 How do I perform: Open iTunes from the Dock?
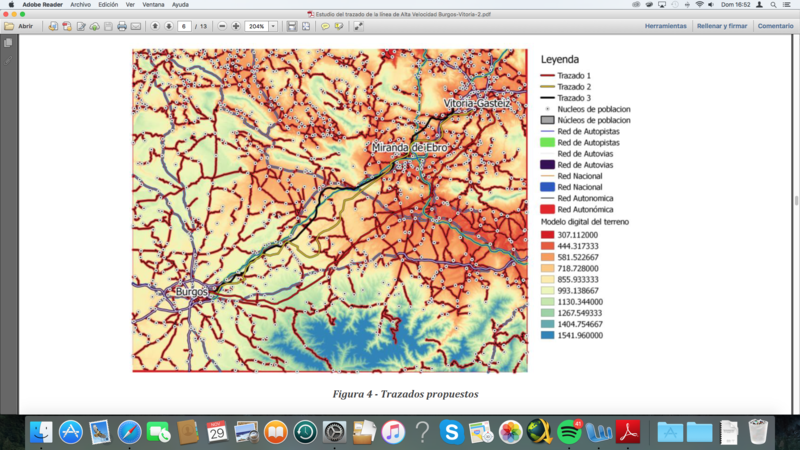tap(393, 432)
